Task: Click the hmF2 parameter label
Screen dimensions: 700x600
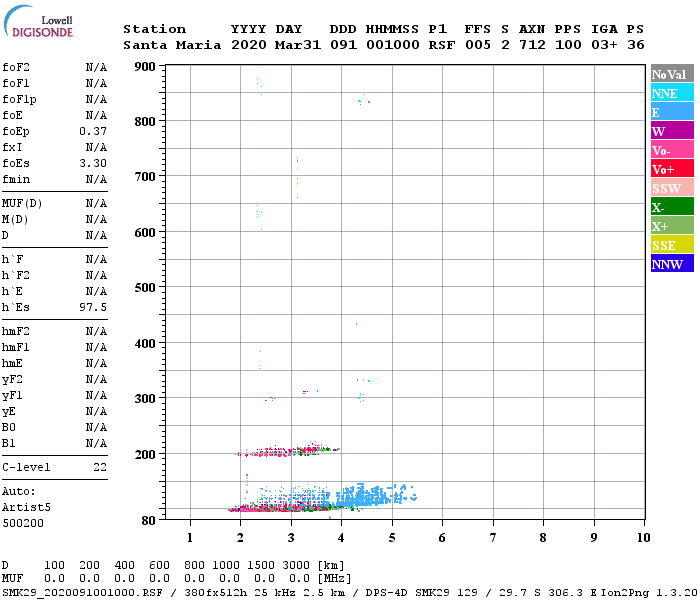Action: pos(16,332)
